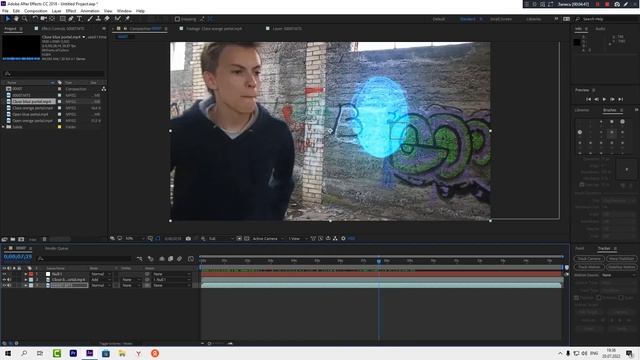Select the Unified Camera tool
This screenshot has height=360, width=640.
coord(43,19)
